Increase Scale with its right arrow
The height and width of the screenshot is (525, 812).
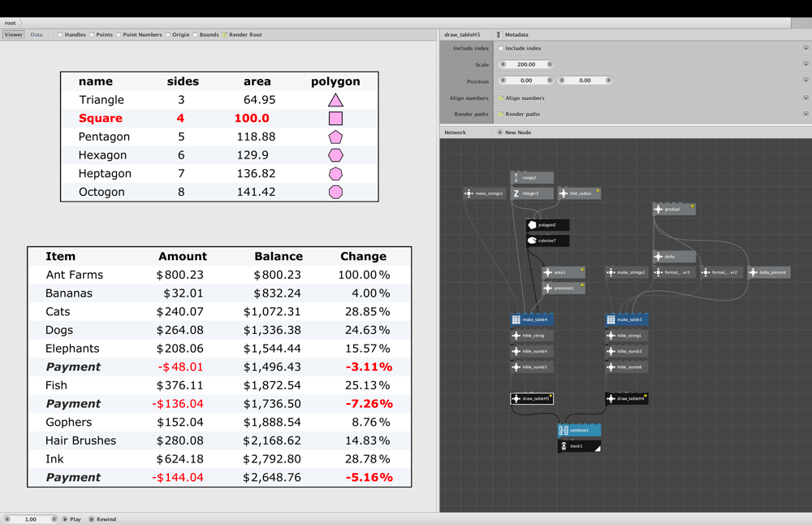tap(550, 64)
